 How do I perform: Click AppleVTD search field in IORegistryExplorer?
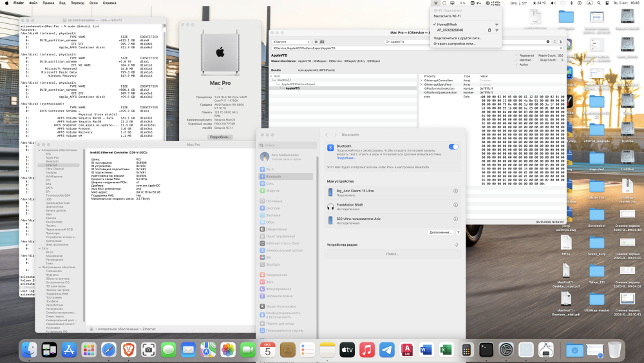click(x=467, y=42)
